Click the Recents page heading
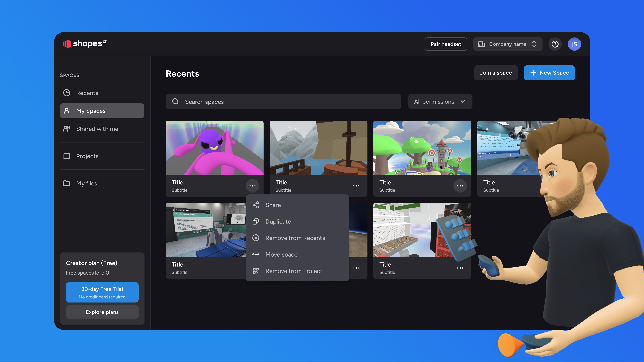This screenshot has height=362, width=644. tap(182, 74)
